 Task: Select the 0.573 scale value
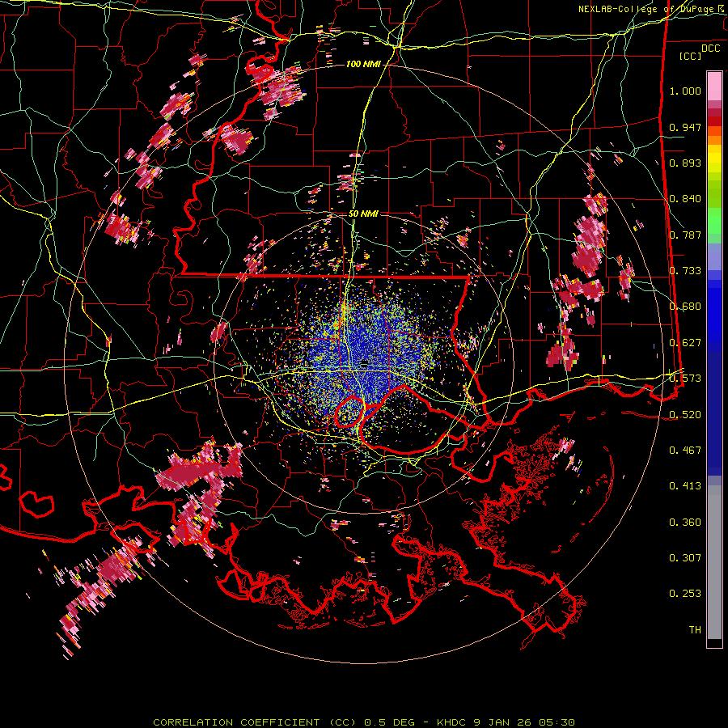pyautogui.click(x=685, y=379)
